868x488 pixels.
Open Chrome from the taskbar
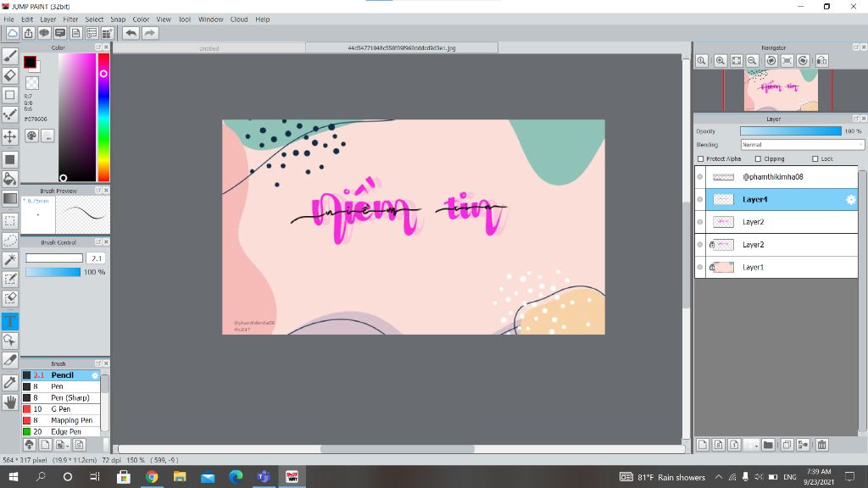[x=152, y=476]
